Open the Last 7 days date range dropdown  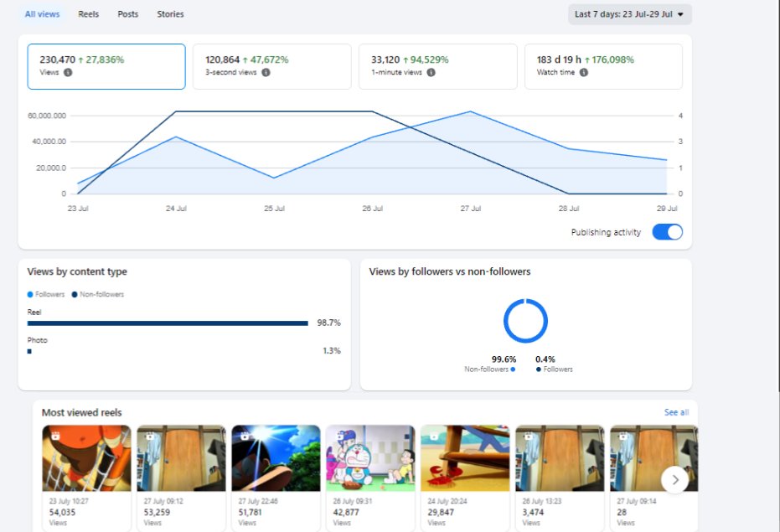[x=630, y=14]
